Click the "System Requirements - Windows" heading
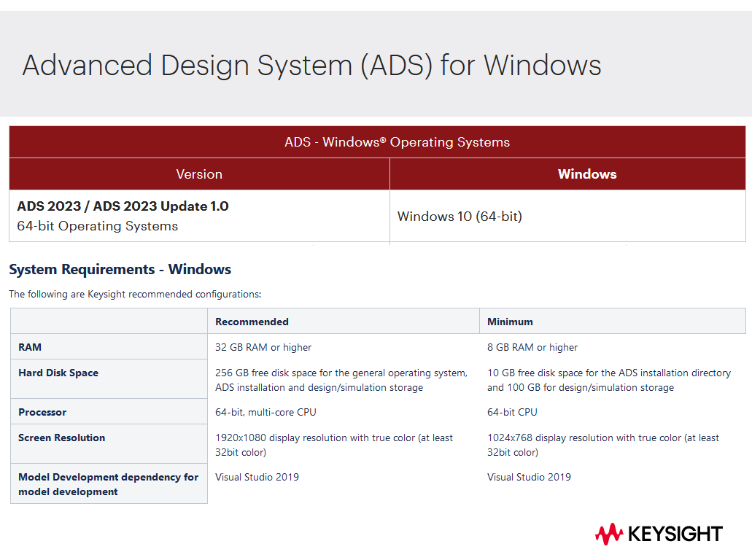Screen dimensions: 752x560 (x=120, y=270)
